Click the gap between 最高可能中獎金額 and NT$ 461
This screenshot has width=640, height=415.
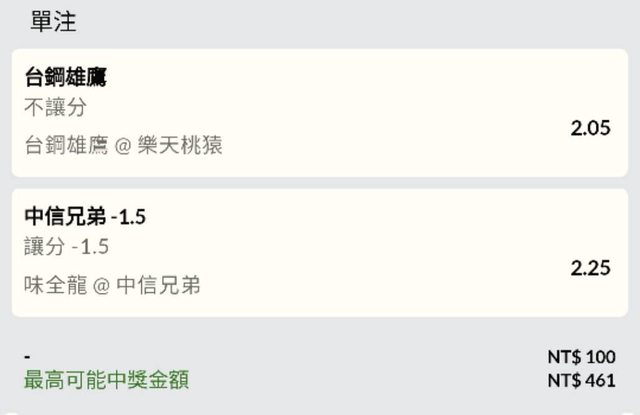(370, 381)
